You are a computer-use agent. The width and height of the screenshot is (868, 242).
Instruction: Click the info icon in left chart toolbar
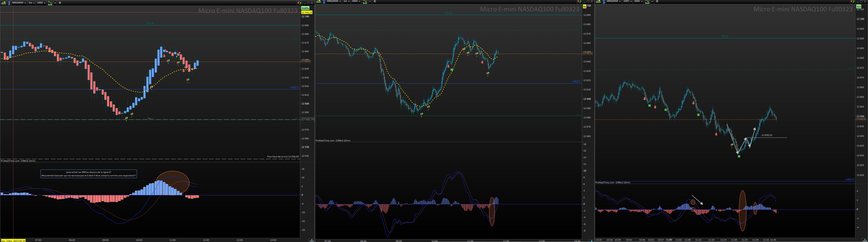tap(60, 3)
